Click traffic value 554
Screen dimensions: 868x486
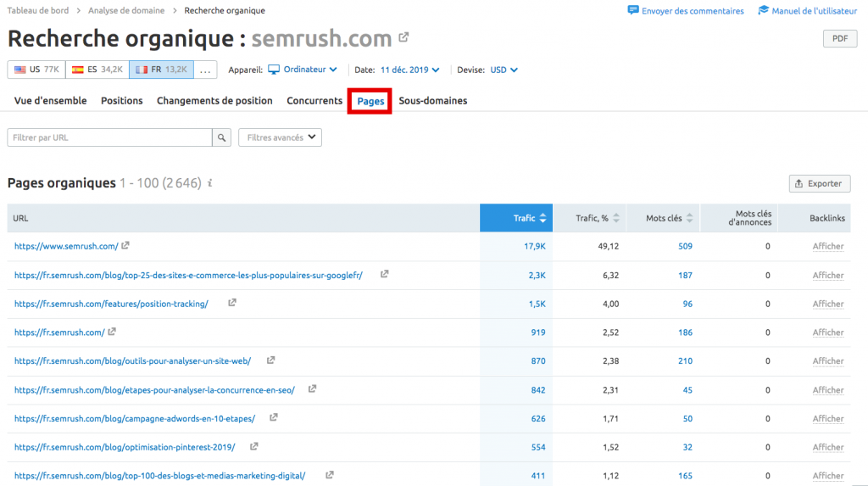coord(538,447)
